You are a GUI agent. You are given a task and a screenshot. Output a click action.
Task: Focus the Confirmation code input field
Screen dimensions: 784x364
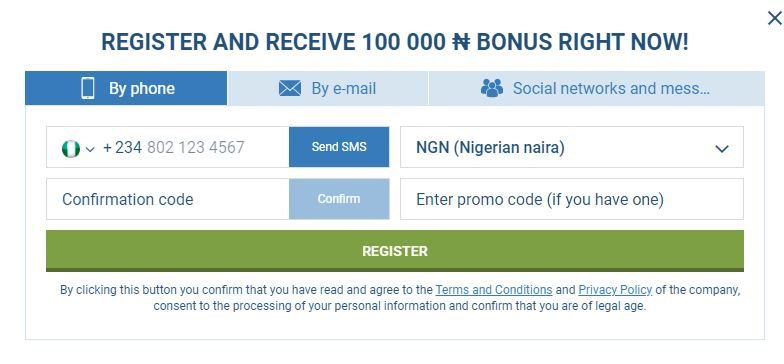coord(168,199)
